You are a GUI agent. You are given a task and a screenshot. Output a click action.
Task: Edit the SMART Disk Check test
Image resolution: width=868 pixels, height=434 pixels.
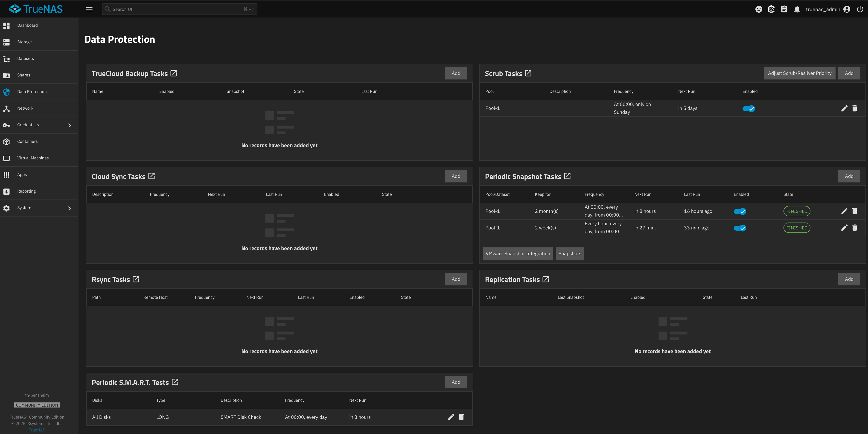[x=451, y=417]
